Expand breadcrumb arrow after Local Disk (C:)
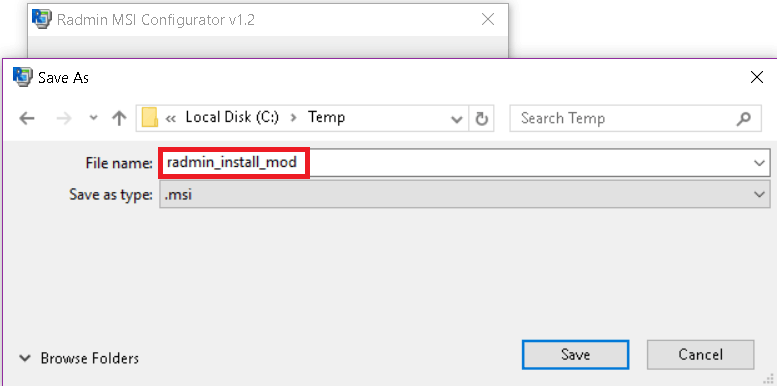The height and width of the screenshot is (387, 778). point(294,119)
